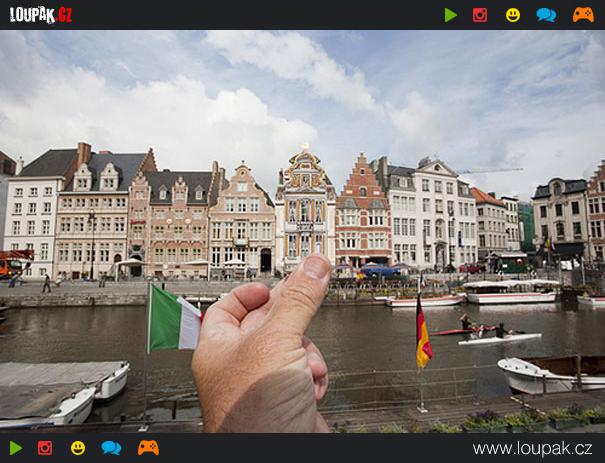Viewport: 605px width, 463px height.
Task: Click the yellow smiley icon in top bar
Action: (x=513, y=15)
